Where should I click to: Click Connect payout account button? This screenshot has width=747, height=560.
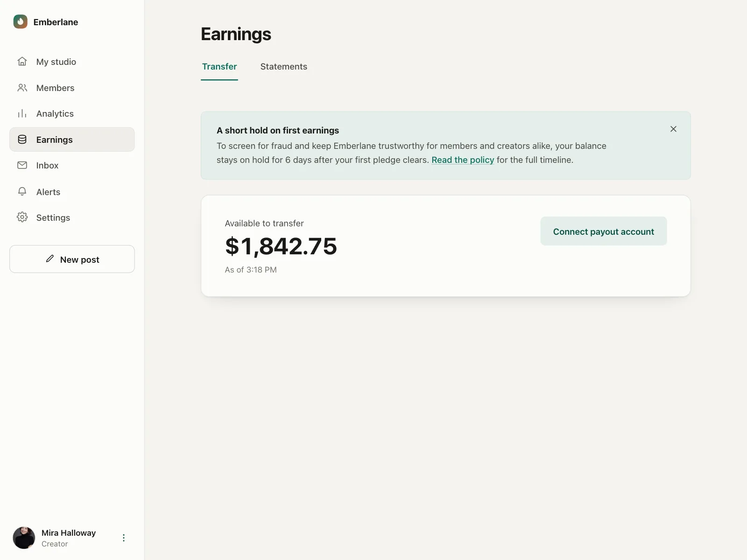pos(604,231)
